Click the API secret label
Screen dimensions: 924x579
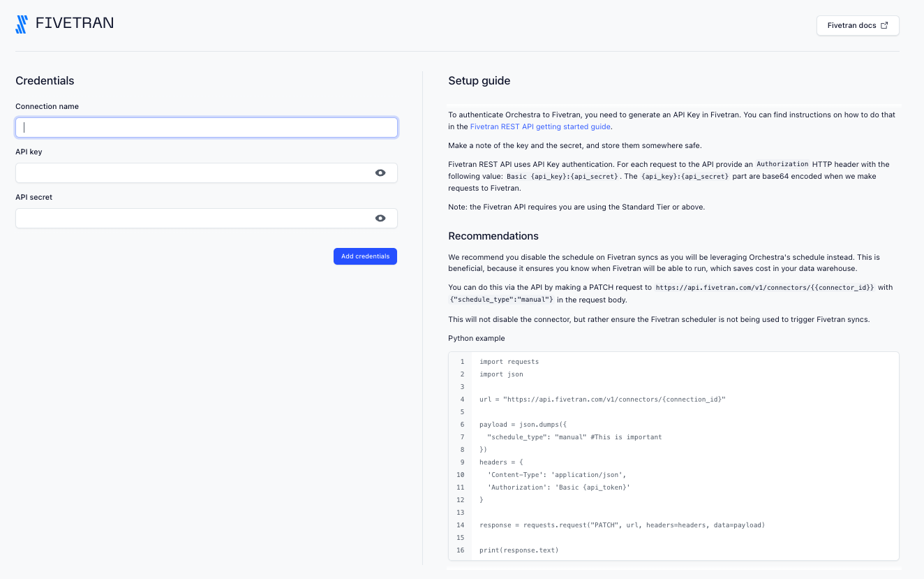click(33, 197)
